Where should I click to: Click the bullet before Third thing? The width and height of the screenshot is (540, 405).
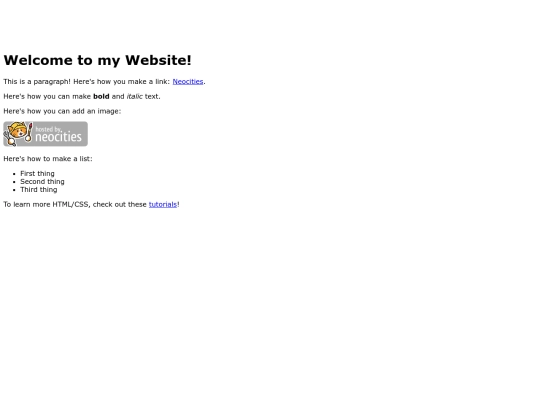(14, 190)
